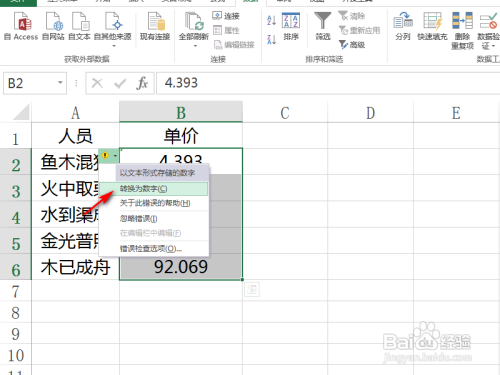
Task: Open the Sort (排序) dialog
Action: (291, 27)
